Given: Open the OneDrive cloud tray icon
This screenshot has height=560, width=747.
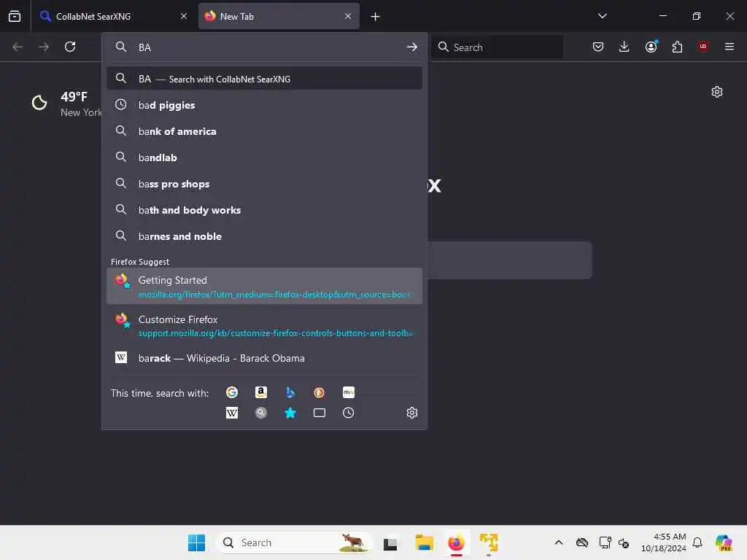Looking at the screenshot, I should pos(581,542).
